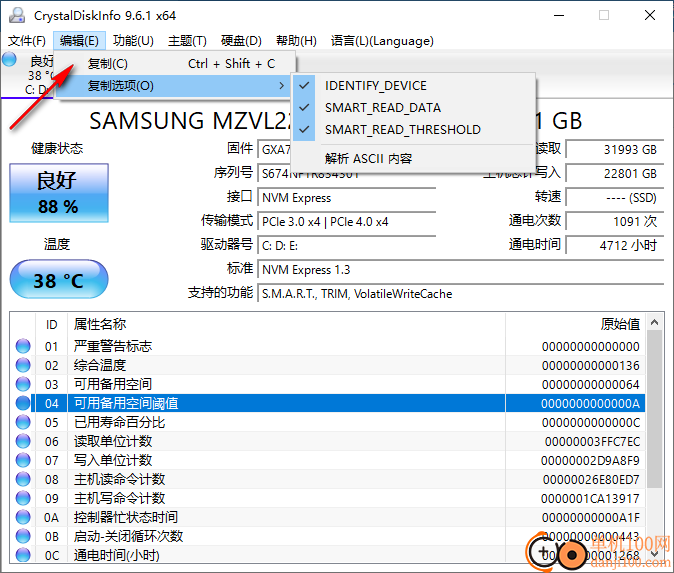Screen dimensions: 674x573
Task: Click raw value 00000003FFC7EC
Action: click(592, 441)
